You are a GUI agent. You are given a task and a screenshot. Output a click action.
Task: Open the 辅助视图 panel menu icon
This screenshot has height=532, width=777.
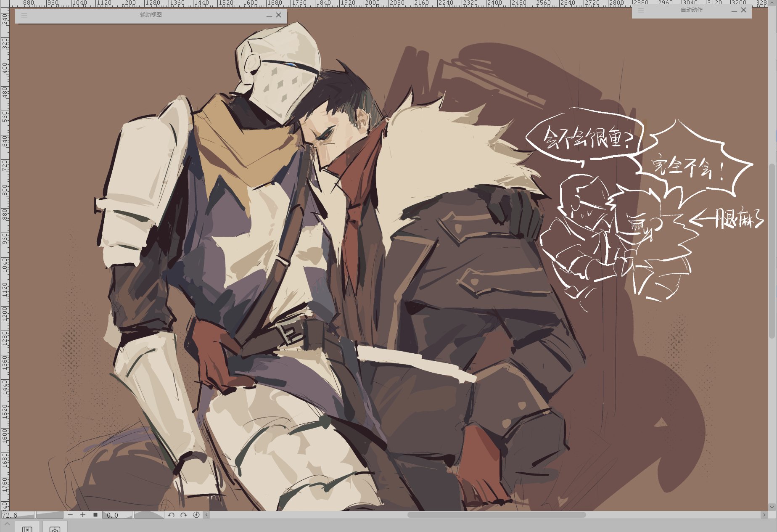pyautogui.click(x=24, y=15)
